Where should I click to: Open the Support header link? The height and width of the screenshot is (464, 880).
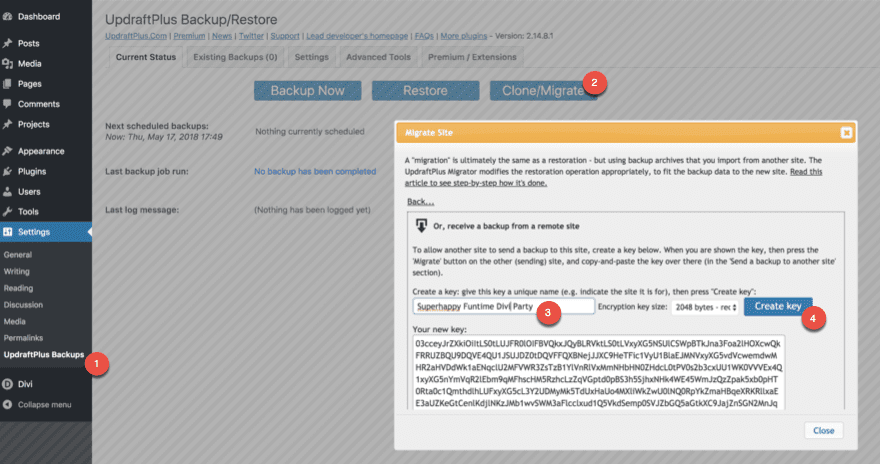coord(285,36)
